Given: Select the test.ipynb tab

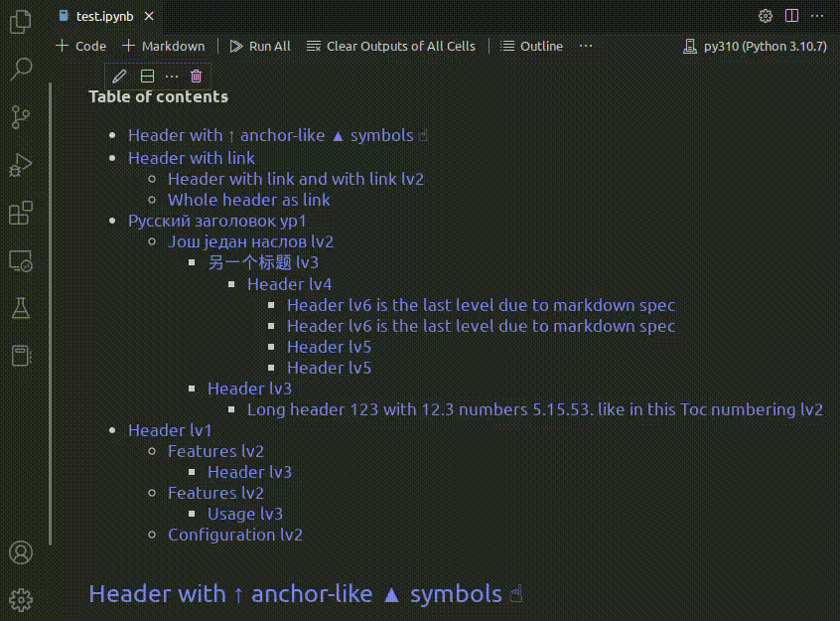Looking at the screenshot, I should point(103,16).
